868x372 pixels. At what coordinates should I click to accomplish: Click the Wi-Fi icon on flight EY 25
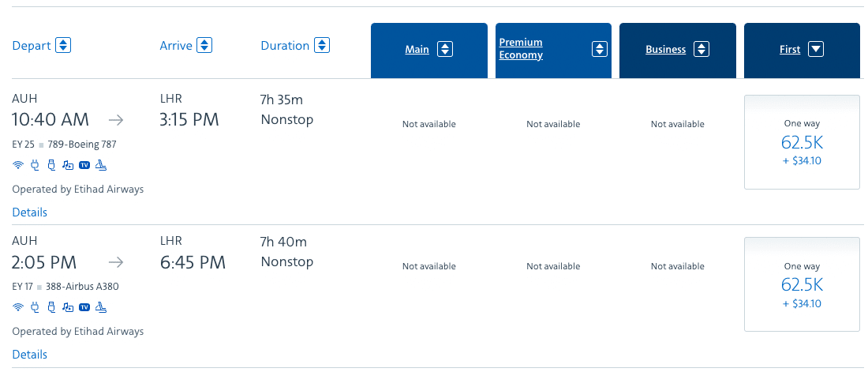click(x=18, y=165)
